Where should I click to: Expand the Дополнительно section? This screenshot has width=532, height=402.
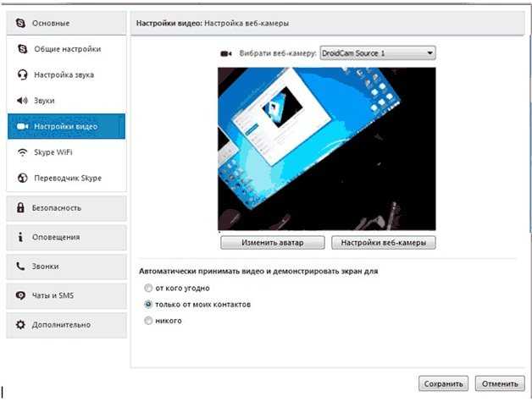[x=66, y=325]
